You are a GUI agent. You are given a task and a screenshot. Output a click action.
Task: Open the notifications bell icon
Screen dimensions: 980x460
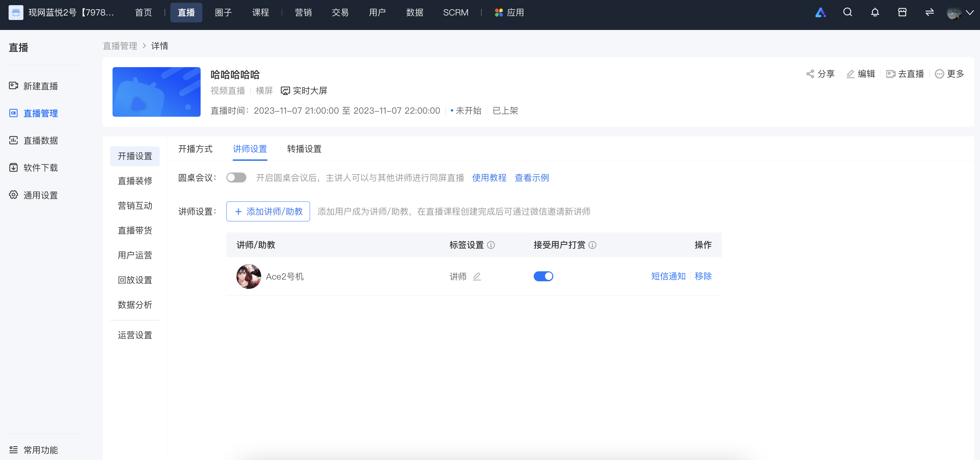(x=875, y=12)
